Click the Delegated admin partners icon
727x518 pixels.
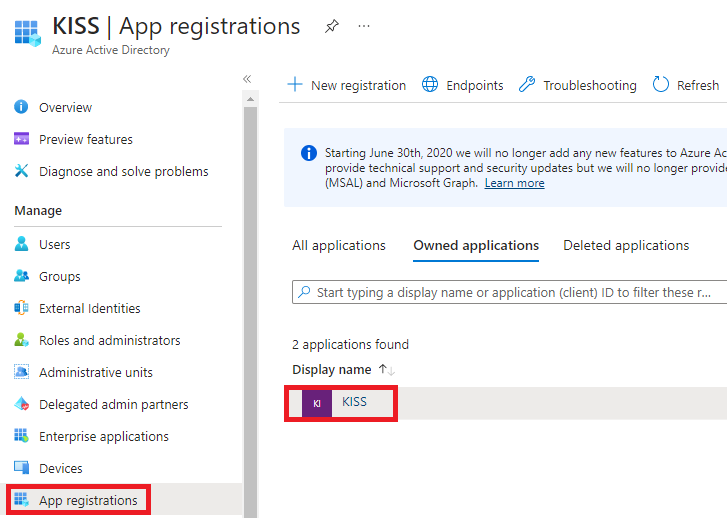click(21, 403)
